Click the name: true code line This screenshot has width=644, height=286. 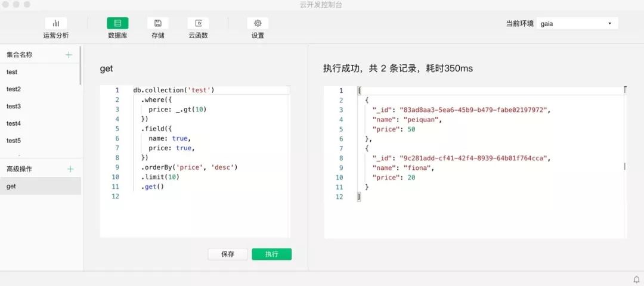point(169,138)
